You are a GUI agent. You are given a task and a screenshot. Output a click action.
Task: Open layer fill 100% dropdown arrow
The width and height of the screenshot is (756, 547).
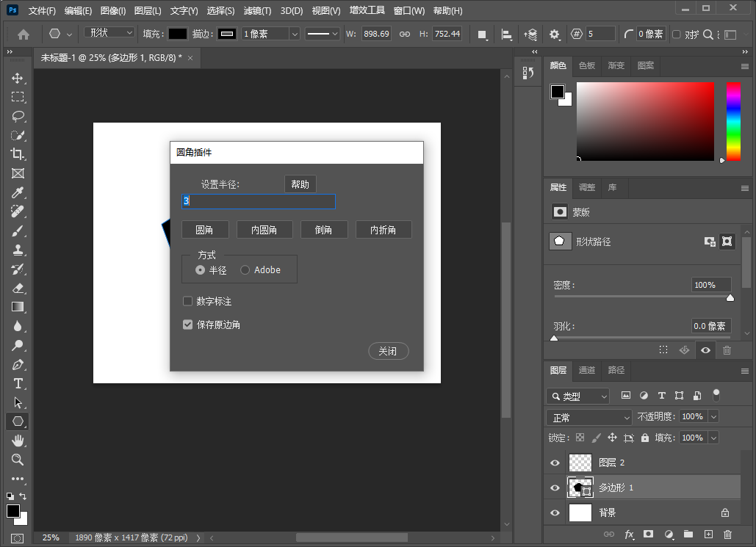714,438
